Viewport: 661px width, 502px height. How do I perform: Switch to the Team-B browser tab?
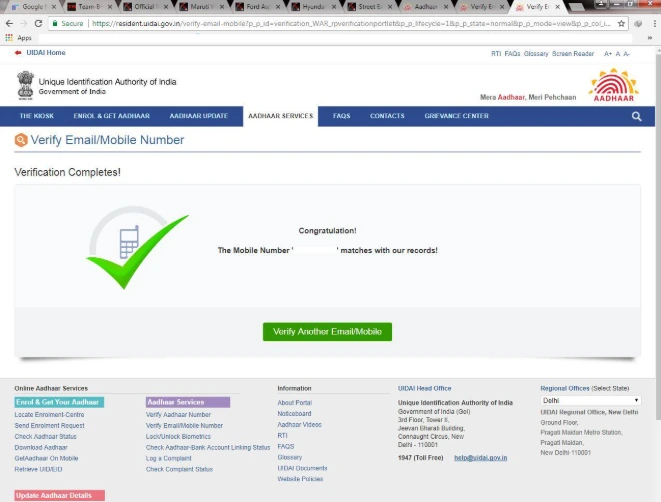pyautogui.click(x=89, y=7)
